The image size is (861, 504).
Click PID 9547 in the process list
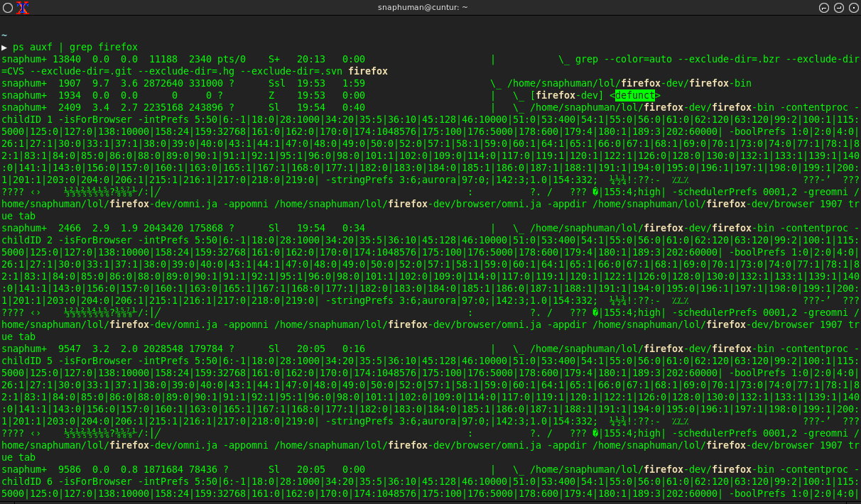pos(70,349)
